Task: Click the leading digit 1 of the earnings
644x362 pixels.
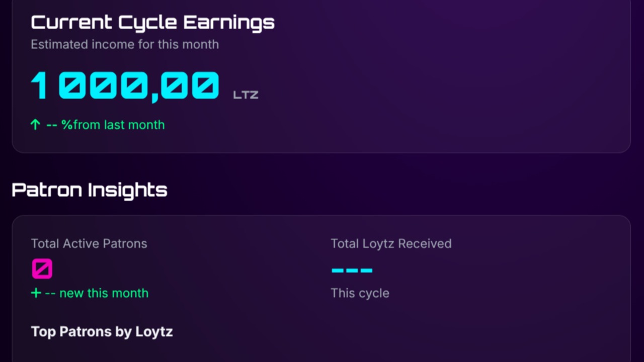Action: point(40,85)
